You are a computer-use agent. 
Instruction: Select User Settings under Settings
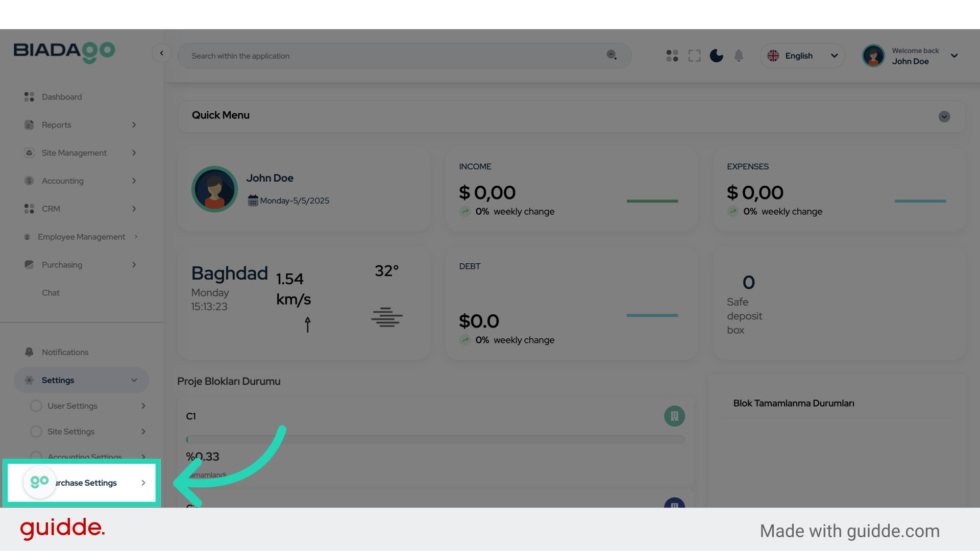(x=72, y=406)
